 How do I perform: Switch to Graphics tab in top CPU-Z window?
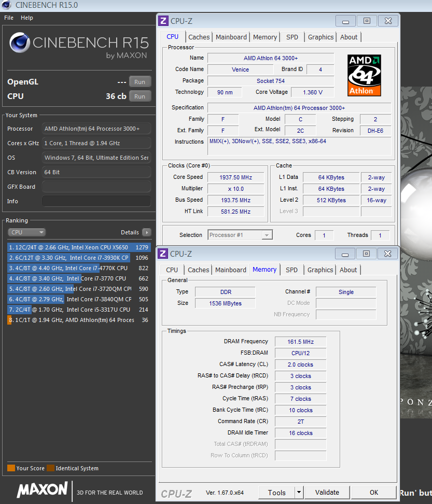point(321,37)
